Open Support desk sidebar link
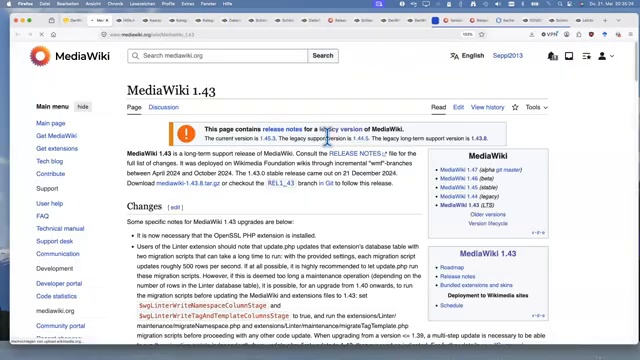This screenshot has height=360, width=640. (54, 241)
